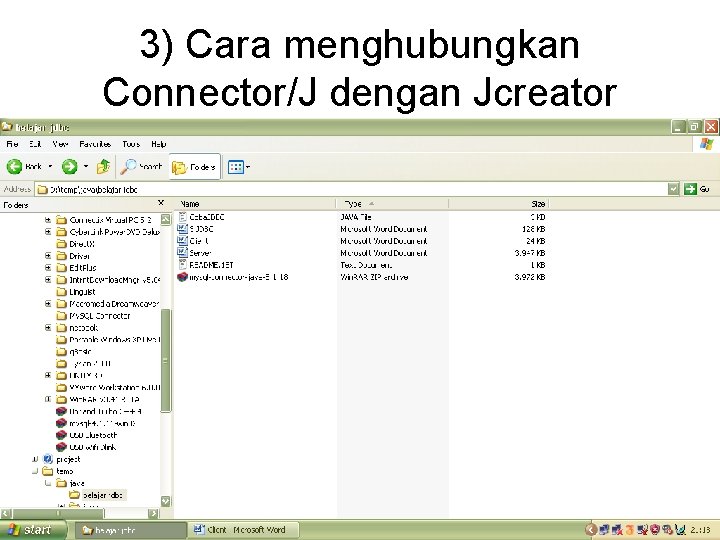Expand the EditPlus folder node

click(48, 268)
